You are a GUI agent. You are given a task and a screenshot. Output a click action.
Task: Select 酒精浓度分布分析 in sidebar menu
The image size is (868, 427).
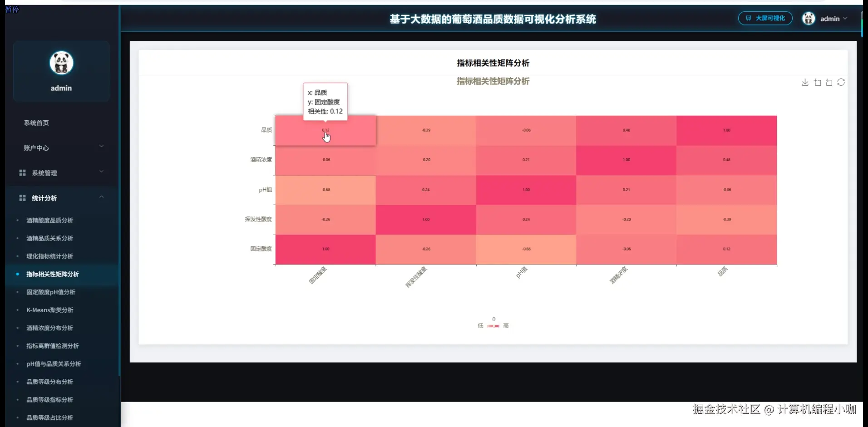click(49, 328)
